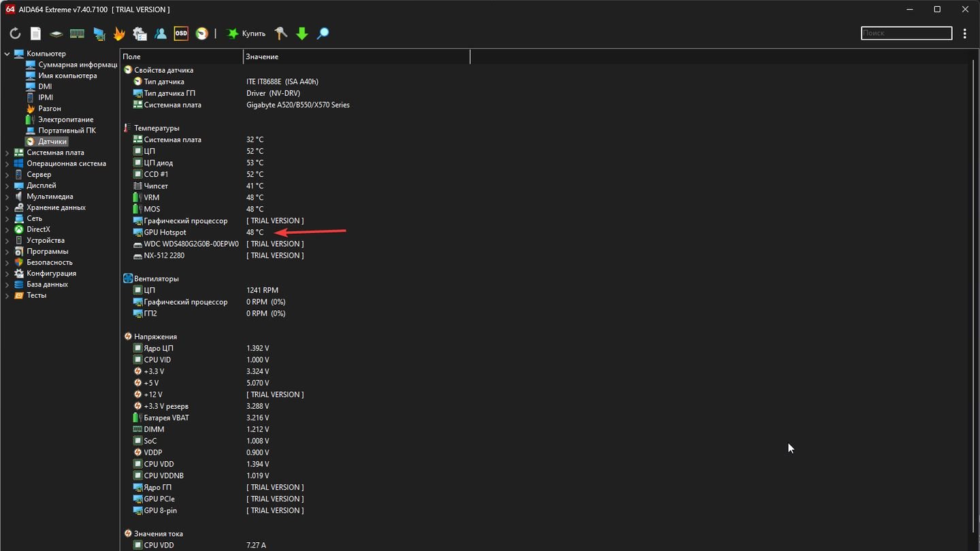Expand the Системная плата tree node
Image resolution: width=980 pixels, height=551 pixels.
tap(7, 153)
